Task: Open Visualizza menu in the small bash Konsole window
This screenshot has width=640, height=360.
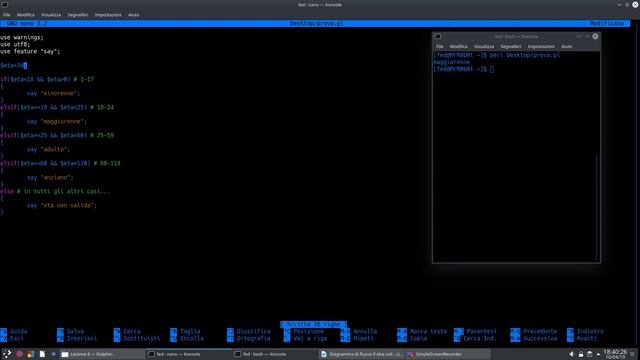Action: coord(484,47)
